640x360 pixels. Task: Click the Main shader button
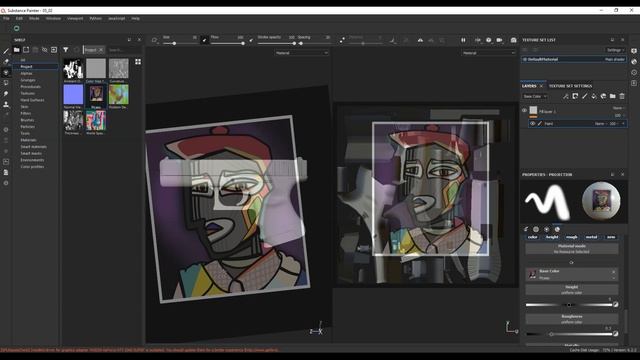click(615, 59)
